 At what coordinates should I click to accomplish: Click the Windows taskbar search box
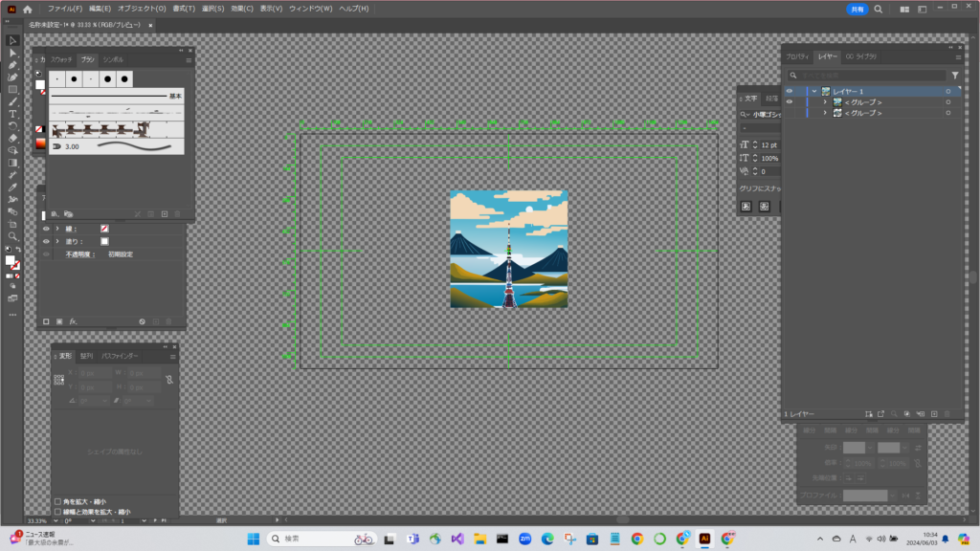321,539
